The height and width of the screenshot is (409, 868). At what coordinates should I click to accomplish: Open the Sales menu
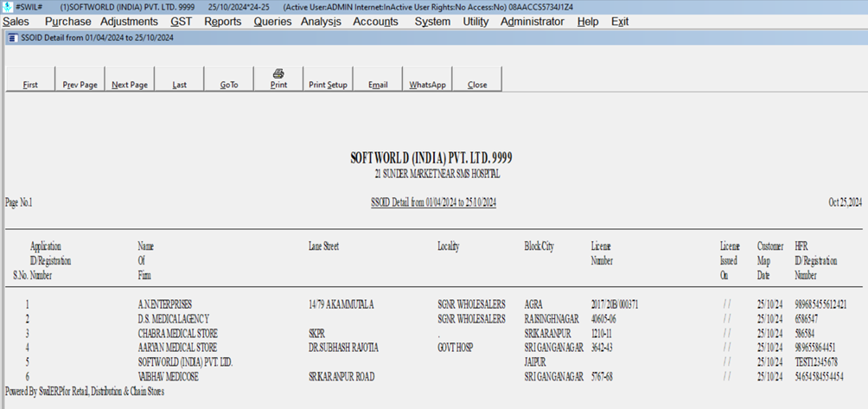16,22
